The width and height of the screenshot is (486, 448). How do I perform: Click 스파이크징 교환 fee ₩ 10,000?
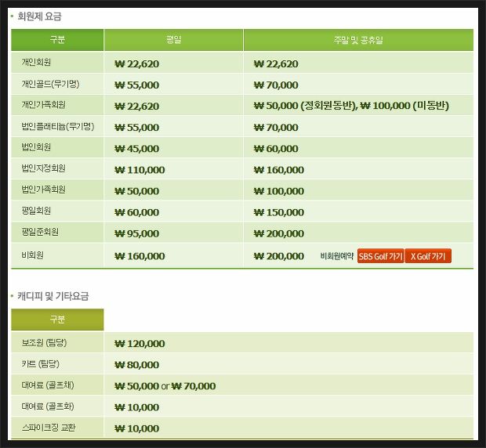(x=136, y=428)
